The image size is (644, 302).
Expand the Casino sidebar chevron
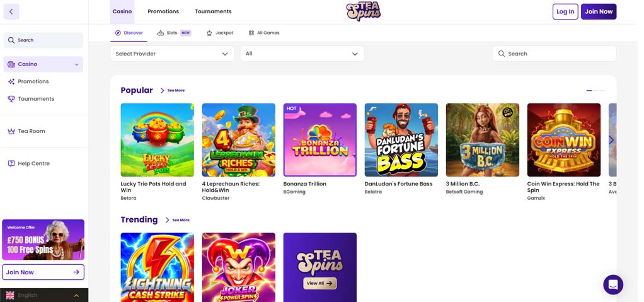pos(76,64)
